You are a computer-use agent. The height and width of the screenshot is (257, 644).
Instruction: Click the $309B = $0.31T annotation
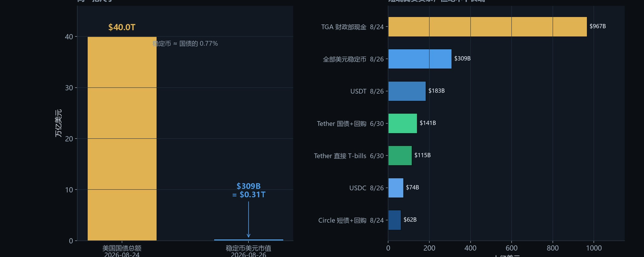[249, 190]
